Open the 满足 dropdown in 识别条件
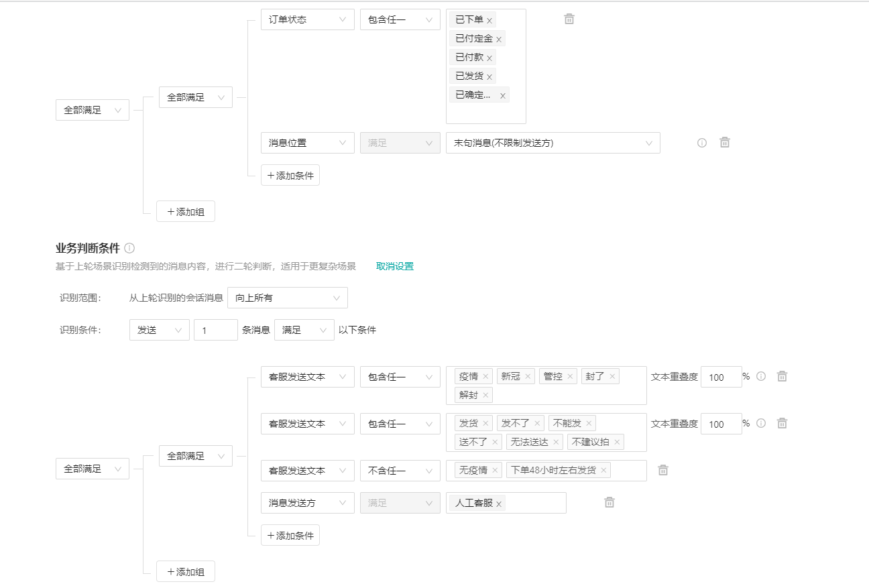 pyautogui.click(x=304, y=330)
